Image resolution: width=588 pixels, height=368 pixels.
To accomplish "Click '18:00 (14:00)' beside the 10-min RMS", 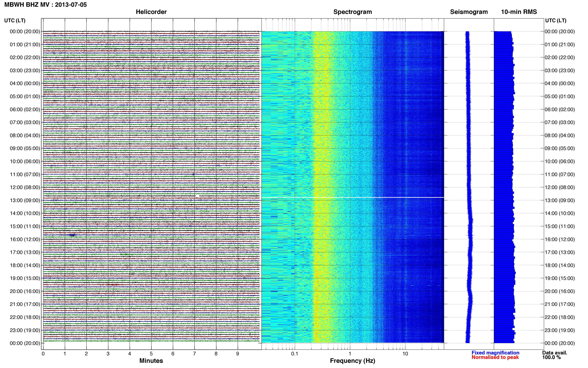I will click(x=560, y=265).
